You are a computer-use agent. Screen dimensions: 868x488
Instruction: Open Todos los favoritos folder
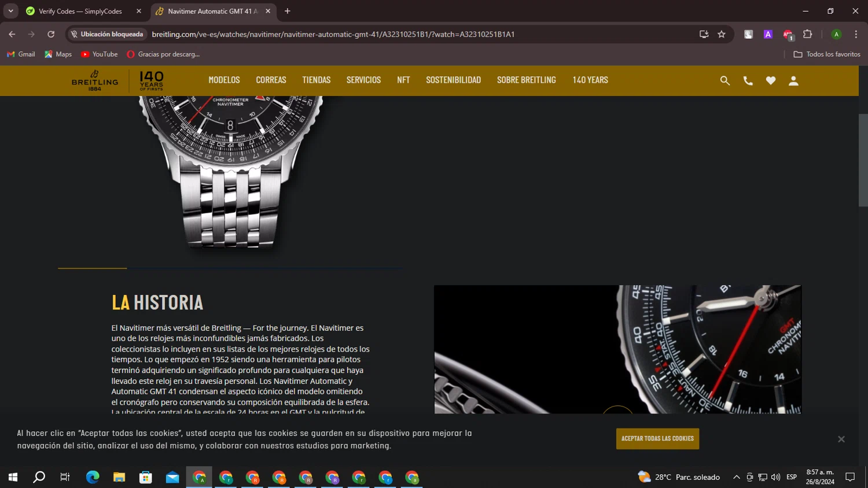(x=827, y=54)
